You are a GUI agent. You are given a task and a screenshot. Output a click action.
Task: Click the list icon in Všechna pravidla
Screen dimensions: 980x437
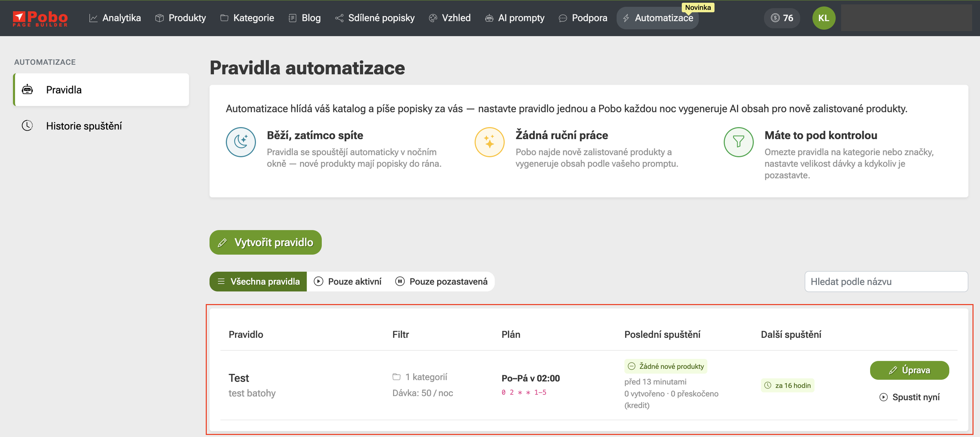pyautogui.click(x=221, y=281)
